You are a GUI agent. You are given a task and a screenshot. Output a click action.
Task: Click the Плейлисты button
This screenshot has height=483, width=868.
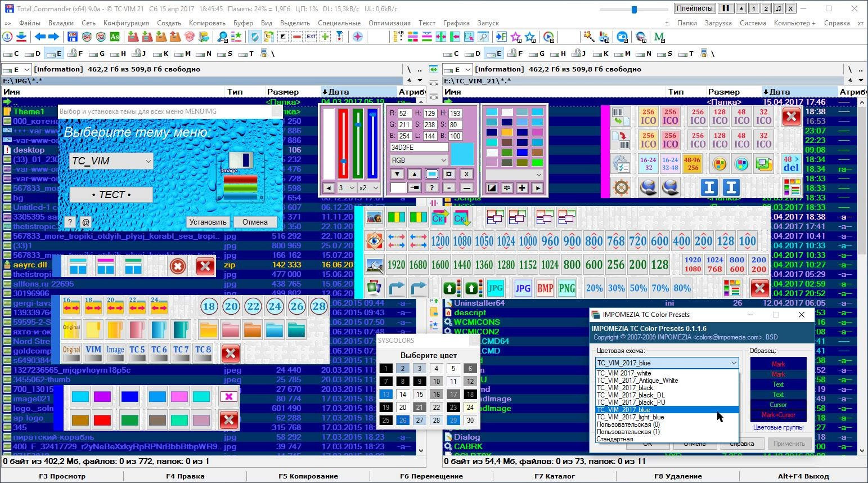coord(694,8)
